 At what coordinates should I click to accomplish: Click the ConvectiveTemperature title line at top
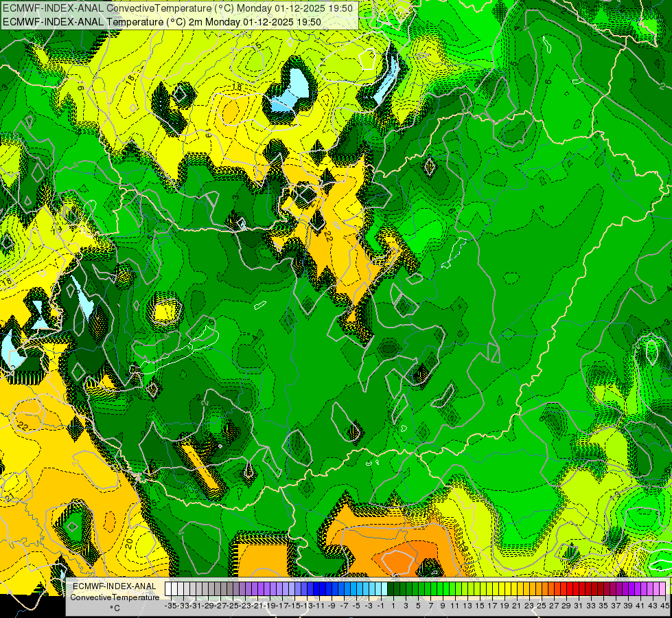178,8
